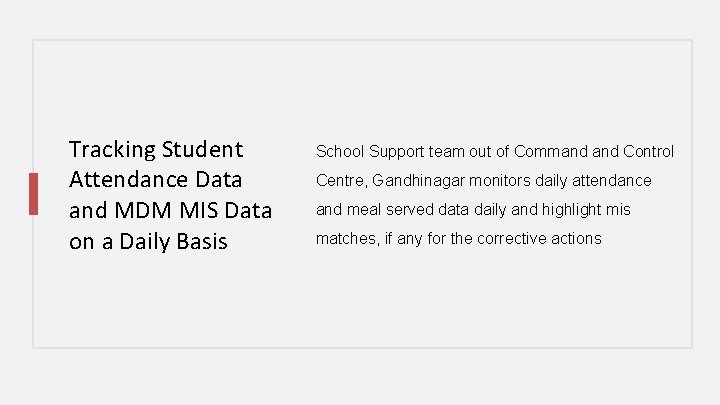This screenshot has height=405, width=720.
Task: Click 'monitors daily attendance' phrase
Action: coord(560,180)
